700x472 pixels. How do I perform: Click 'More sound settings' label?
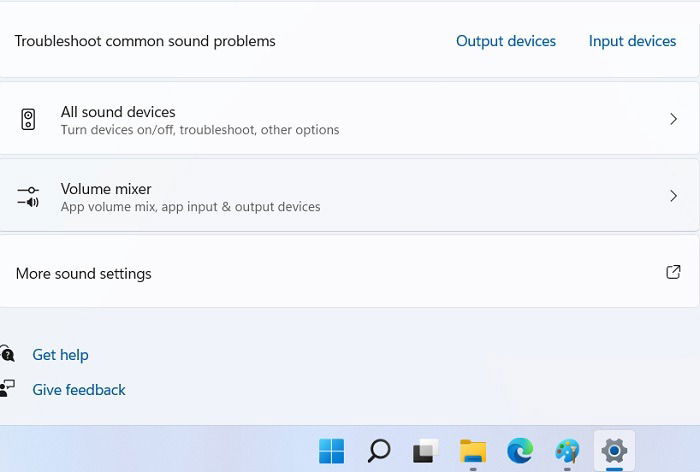click(x=83, y=274)
